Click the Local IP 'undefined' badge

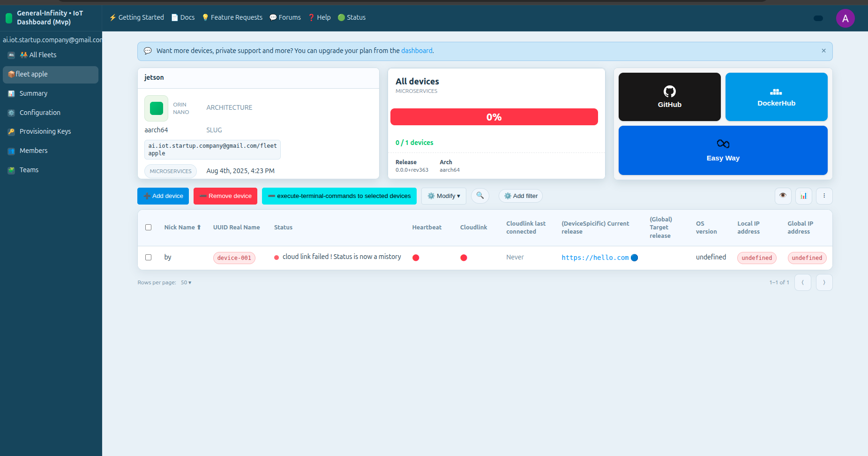(757, 258)
